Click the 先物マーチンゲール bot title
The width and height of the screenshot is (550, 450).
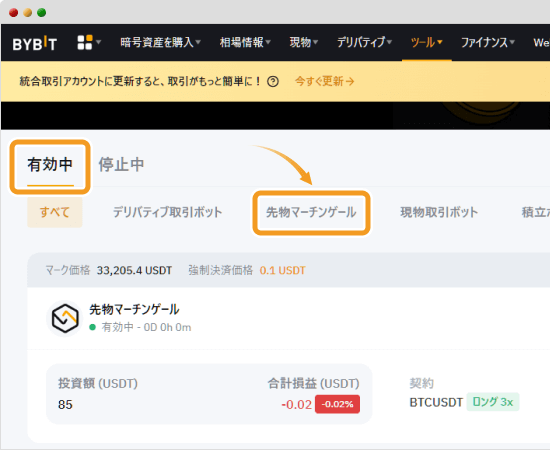[x=134, y=309]
